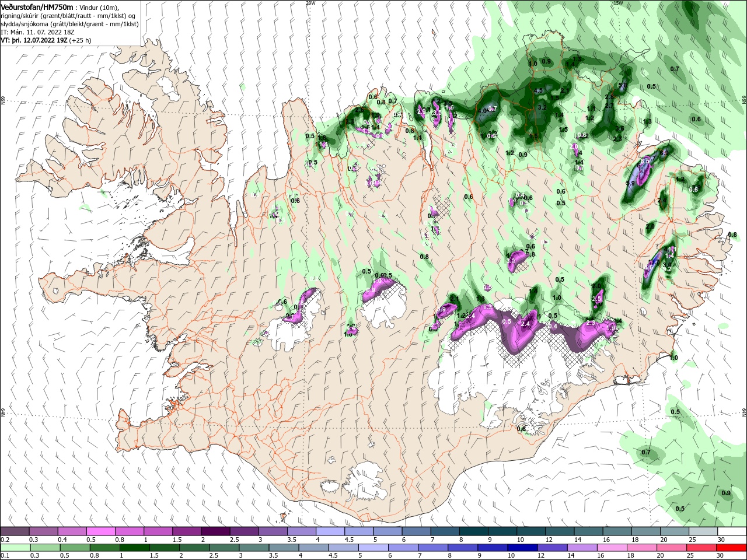This screenshot has width=747, height=560.
Task: Click the 5.9 precipitation value on map
Action: pyautogui.click(x=630, y=183)
